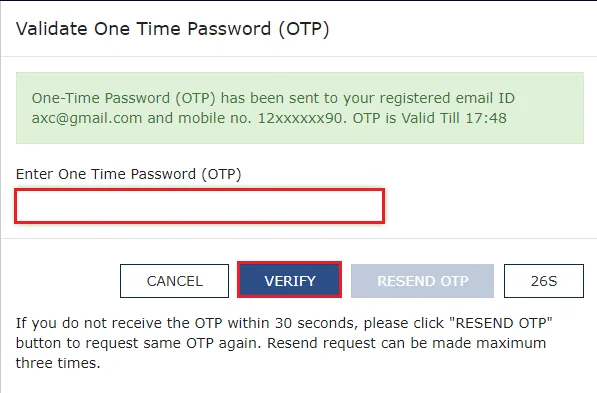This screenshot has width=597, height=393.
Task: Click the green OTP sent notification banner
Action: 300,108
